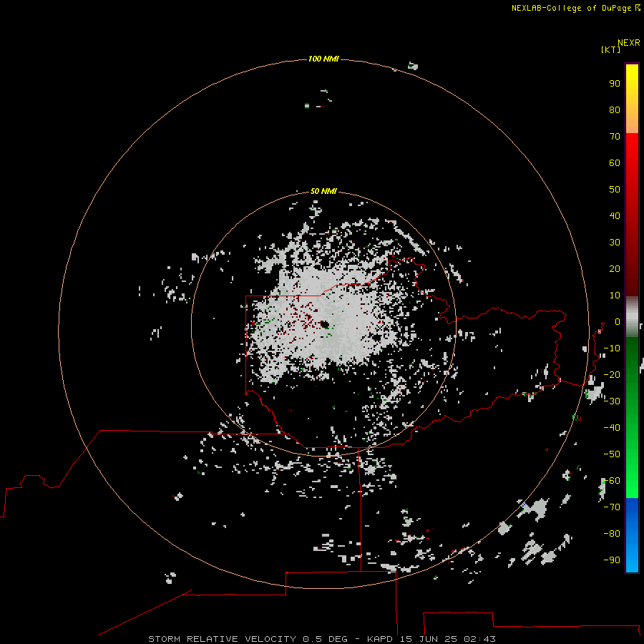This screenshot has width=644, height=644.
Task: Click the 90 value on the velocity scale
Action: (615, 84)
